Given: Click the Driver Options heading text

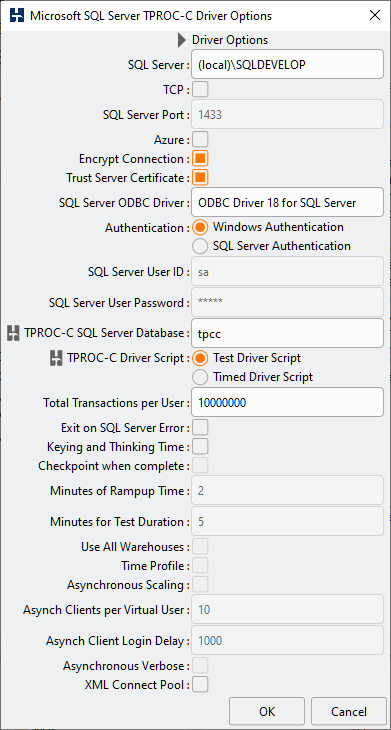Looking at the screenshot, I should click(230, 40).
